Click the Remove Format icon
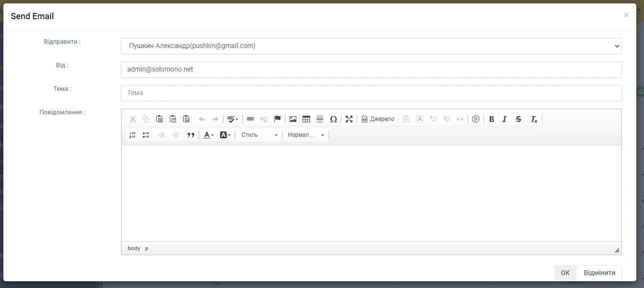 tap(534, 119)
